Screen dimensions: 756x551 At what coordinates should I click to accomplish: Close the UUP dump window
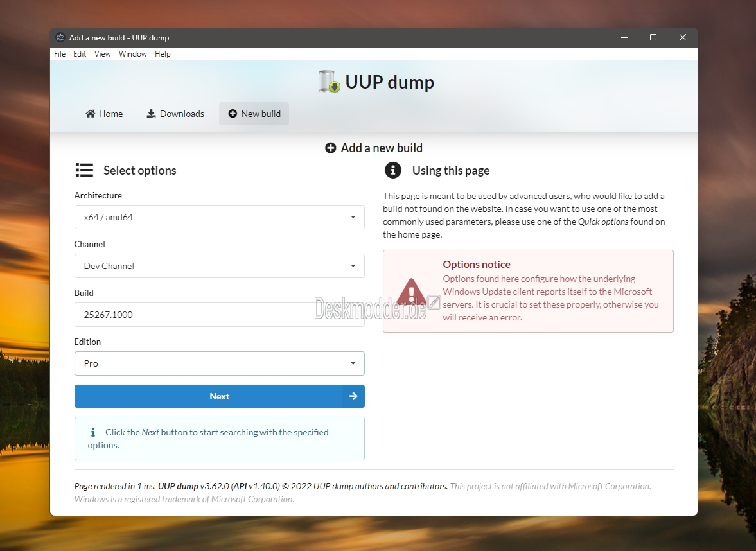point(683,38)
